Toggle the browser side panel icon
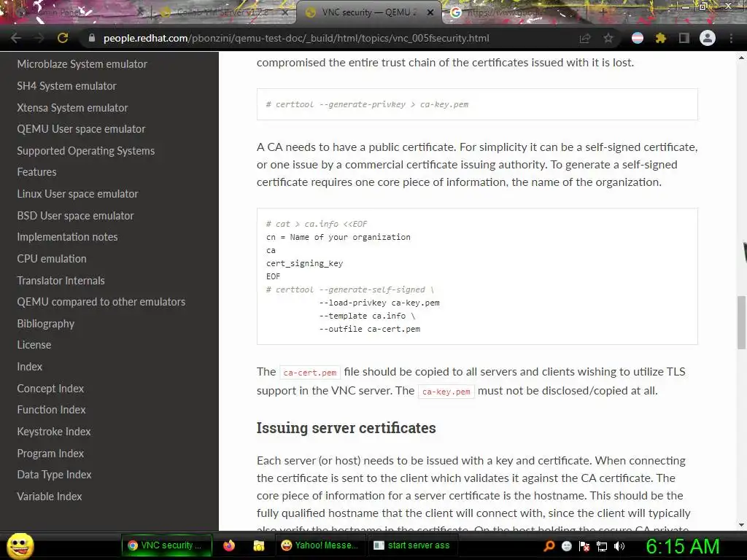 [684, 38]
